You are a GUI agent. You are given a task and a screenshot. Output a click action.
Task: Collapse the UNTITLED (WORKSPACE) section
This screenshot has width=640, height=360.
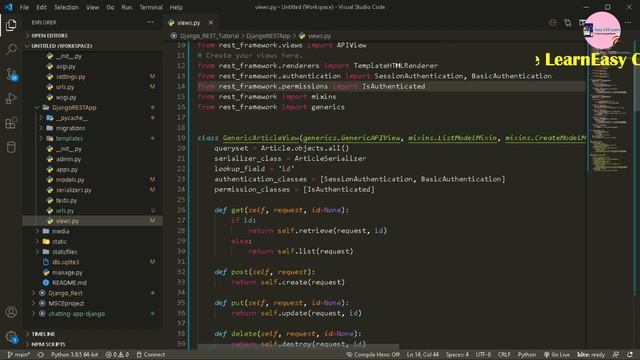(x=61, y=46)
